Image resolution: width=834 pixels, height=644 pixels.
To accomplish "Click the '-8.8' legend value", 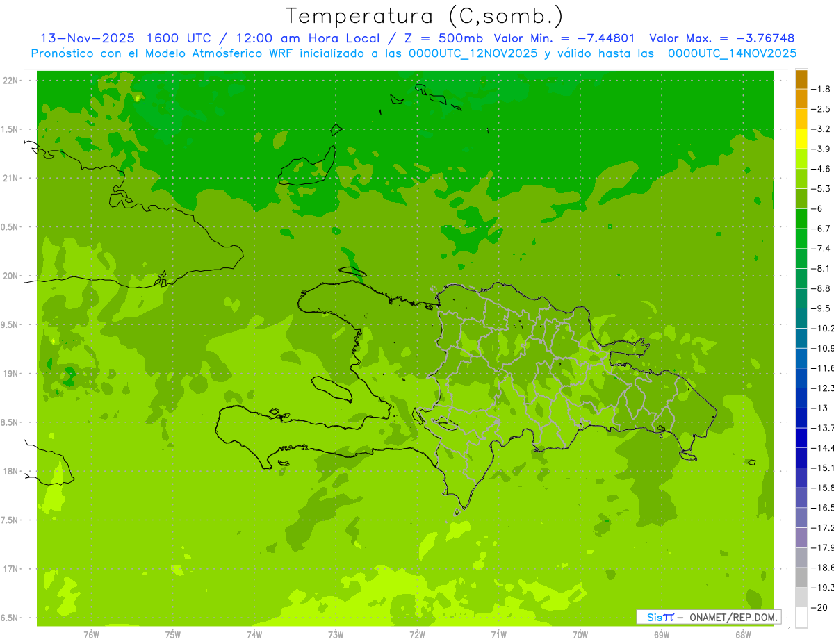I will (x=821, y=288).
